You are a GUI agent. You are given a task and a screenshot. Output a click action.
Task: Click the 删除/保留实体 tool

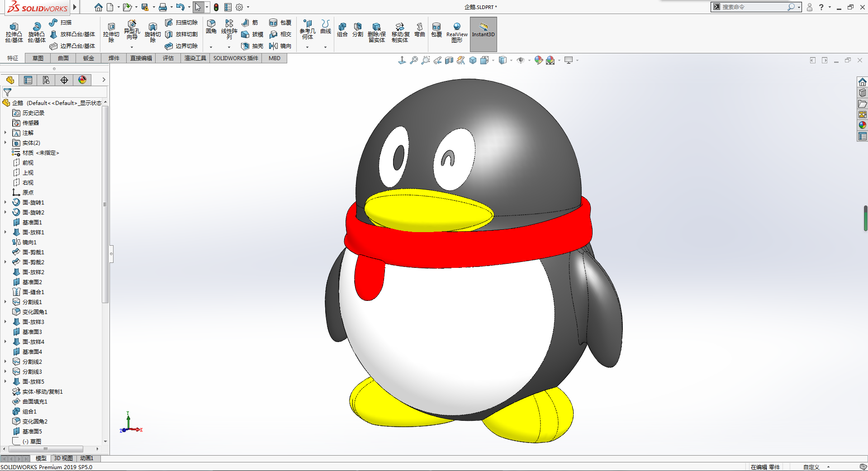coord(377,33)
